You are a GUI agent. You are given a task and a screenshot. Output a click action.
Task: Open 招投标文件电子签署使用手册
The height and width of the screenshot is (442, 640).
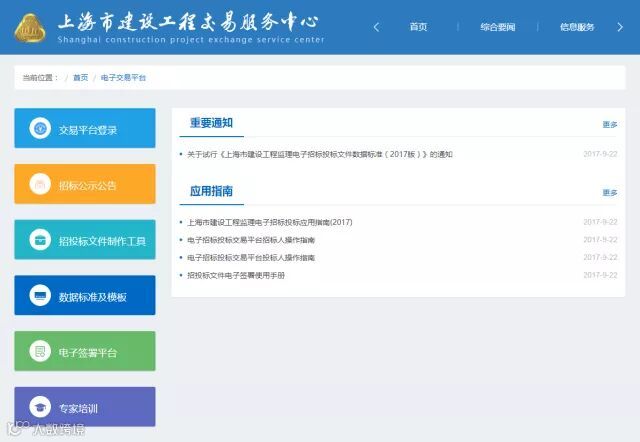(x=236, y=275)
